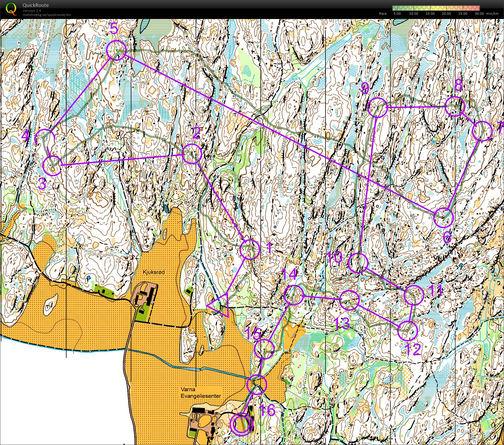Screen dimensions: 504x445
Task: Click the 5:00 pace scale value
Action: 397,14
